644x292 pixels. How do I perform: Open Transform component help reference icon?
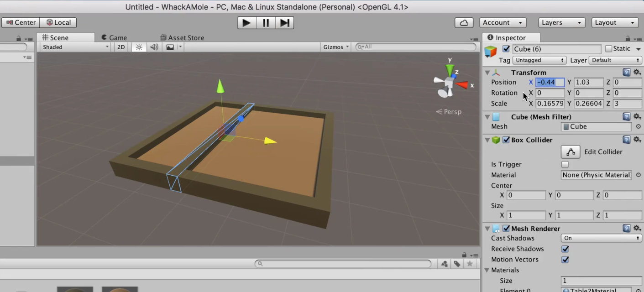point(626,72)
